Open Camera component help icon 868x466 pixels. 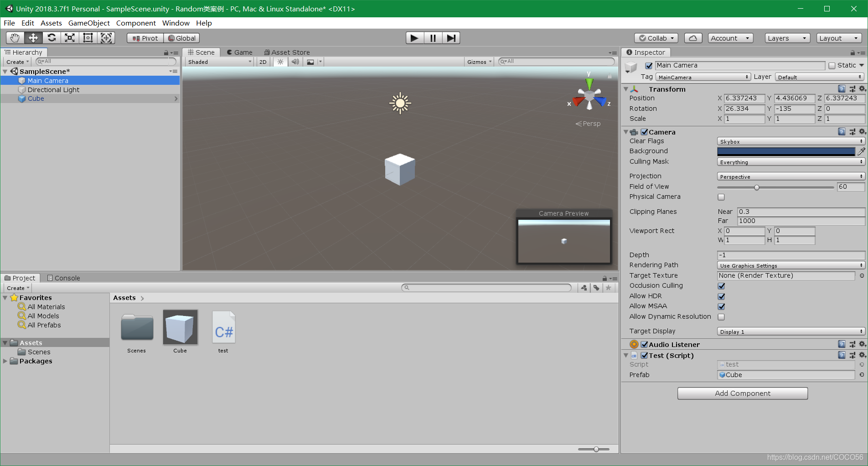coord(842,132)
